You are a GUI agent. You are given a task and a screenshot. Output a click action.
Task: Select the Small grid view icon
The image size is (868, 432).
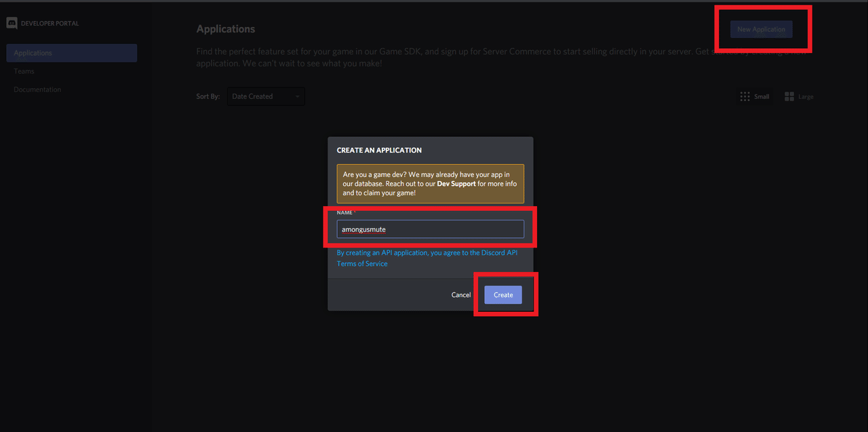tap(745, 96)
